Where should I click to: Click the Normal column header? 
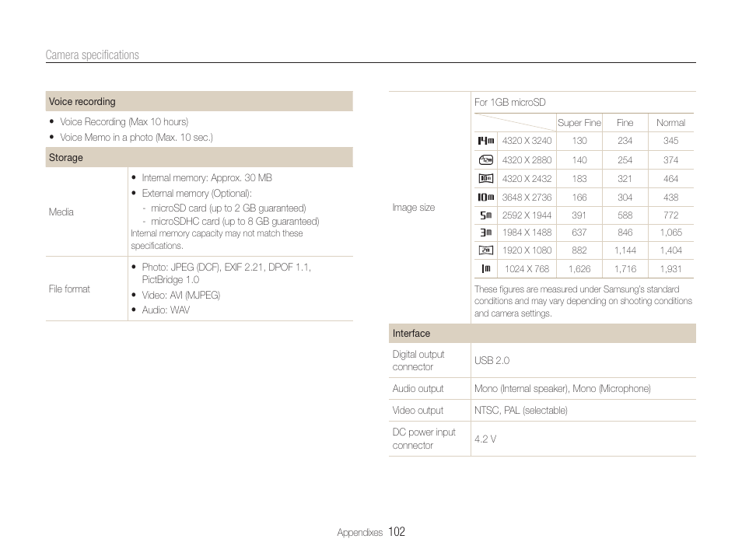click(x=670, y=123)
